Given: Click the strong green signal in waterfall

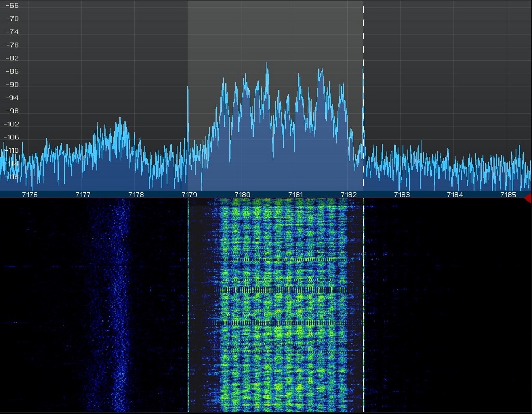Looking at the screenshot, I should tap(283, 312).
